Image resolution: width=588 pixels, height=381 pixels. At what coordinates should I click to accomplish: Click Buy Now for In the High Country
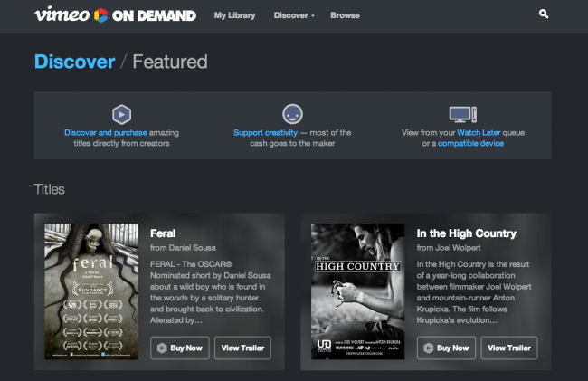click(x=446, y=348)
